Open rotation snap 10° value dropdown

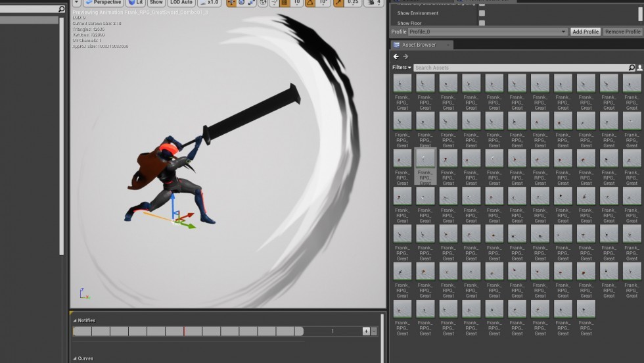[323, 3]
